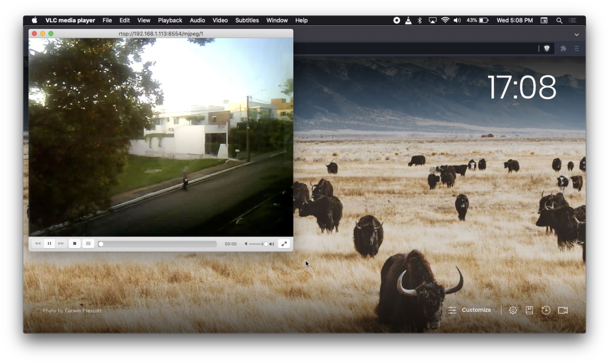The width and height of the screenshot is (609, 364).
Task: Open the VLC playlist toggle button
Action: [88, 244]
